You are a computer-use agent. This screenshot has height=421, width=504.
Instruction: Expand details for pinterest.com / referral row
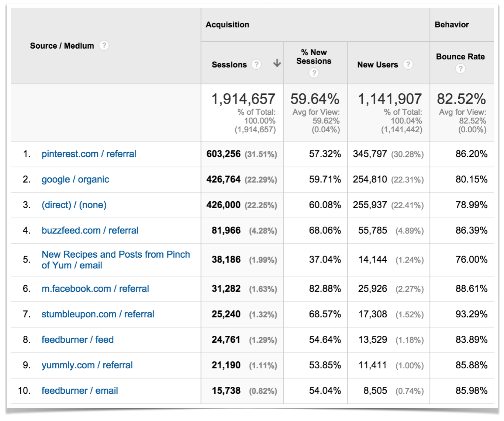point(89,154)
